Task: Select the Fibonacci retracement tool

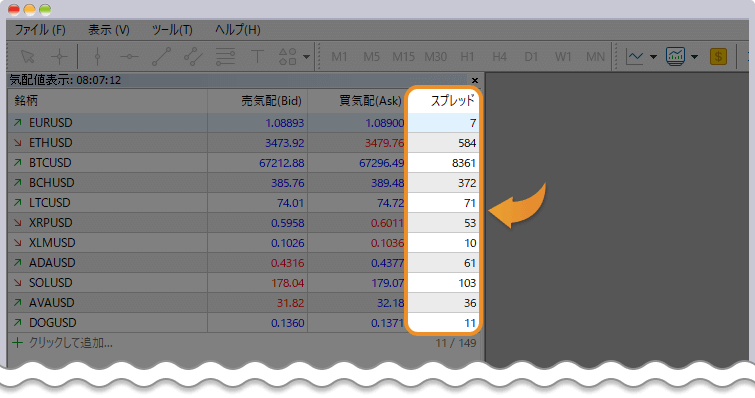Action: coord(225,57)
